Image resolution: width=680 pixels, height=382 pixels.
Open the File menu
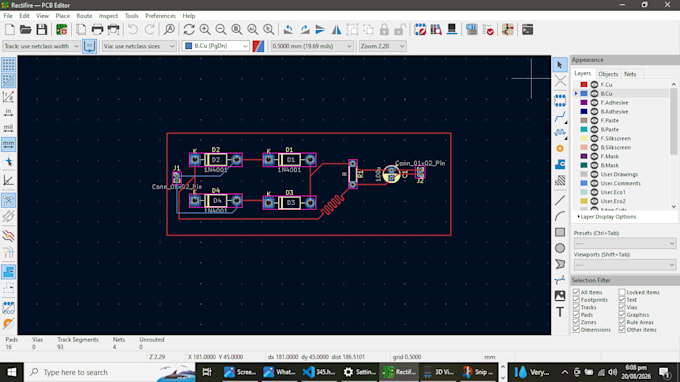(x=8, y=16)
